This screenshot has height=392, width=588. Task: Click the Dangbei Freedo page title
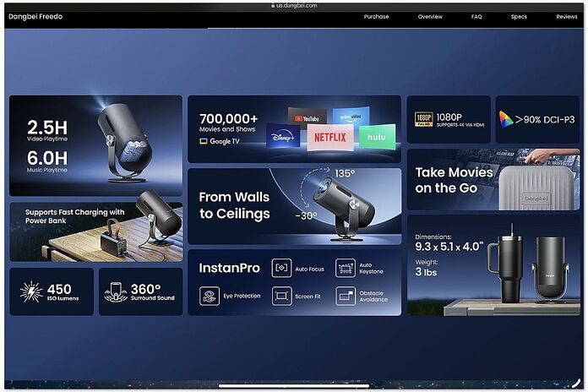point(35,17)
